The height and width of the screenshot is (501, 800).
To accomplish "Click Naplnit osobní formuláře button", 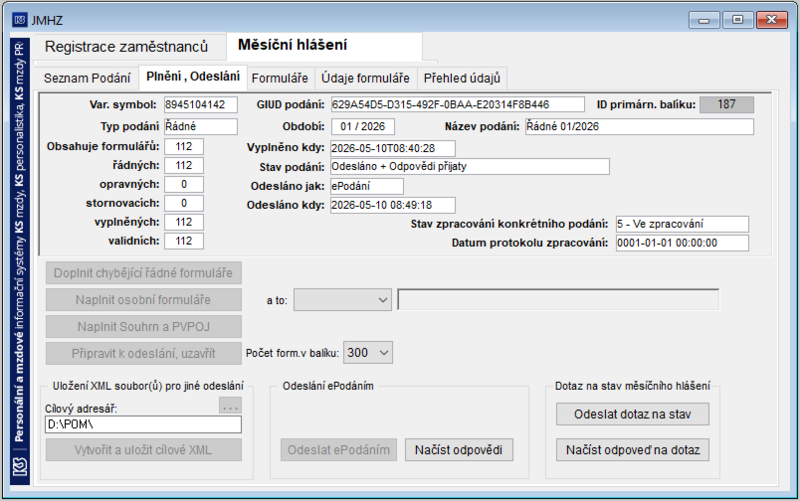I will (143, 300).
